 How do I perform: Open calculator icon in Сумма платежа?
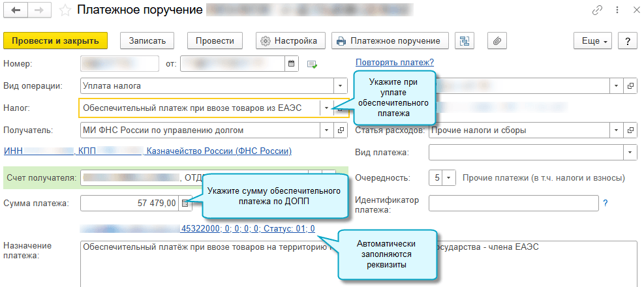[185, 203]
